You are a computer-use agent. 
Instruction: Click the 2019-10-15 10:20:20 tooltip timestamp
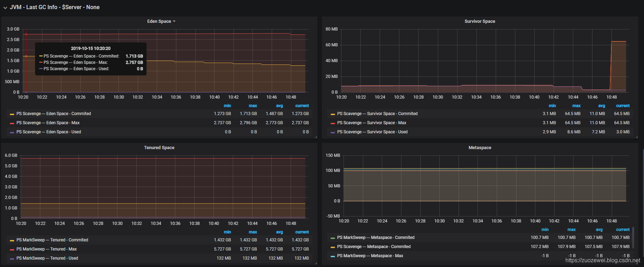pyautogui.click(x=91, y=48)
